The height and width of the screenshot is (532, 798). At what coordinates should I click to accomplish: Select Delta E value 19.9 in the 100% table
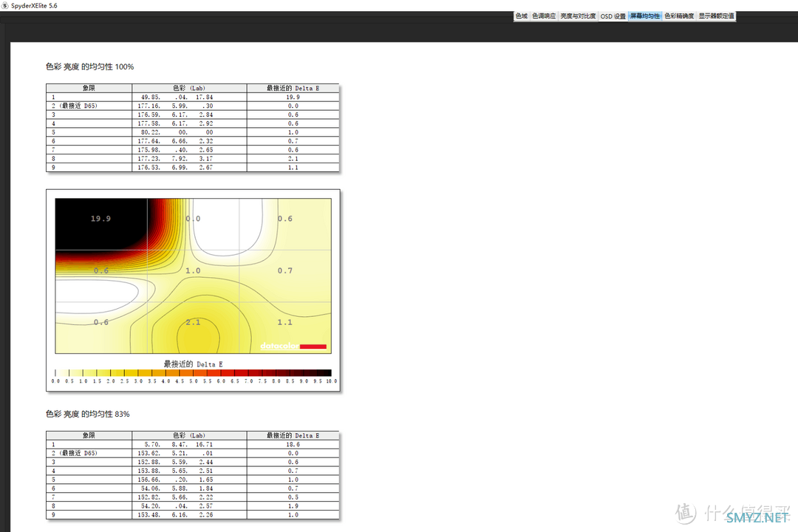[x=293, y=98]
